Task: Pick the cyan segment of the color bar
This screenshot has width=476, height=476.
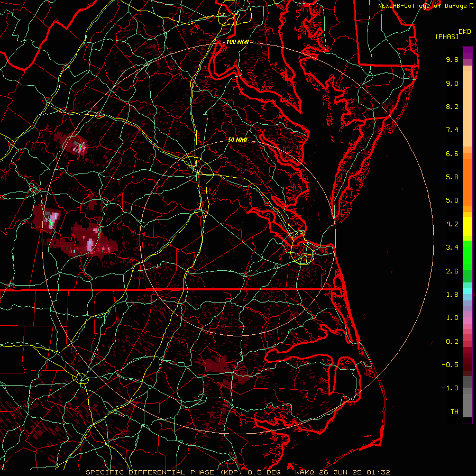Action: [x=467, y=291]
